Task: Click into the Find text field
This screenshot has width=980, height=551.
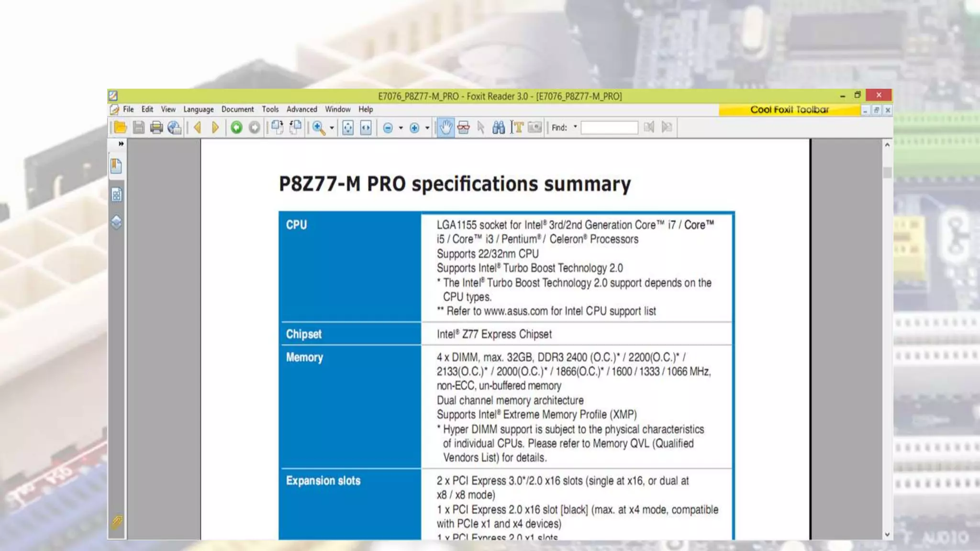Action: [609, 127]
